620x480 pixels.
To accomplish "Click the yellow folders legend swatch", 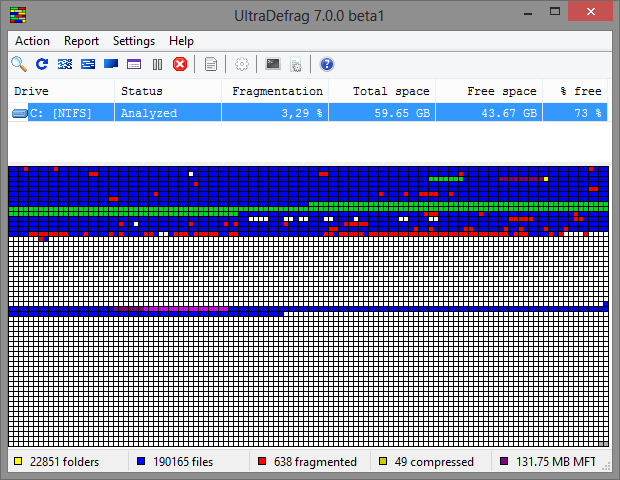I will pyautogui.click(x=18, y=461).
